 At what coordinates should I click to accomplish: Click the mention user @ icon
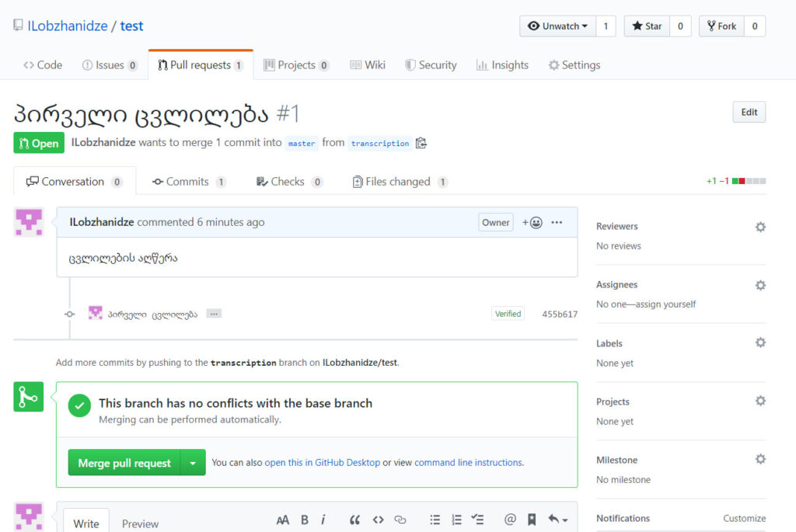coord(510,520)
